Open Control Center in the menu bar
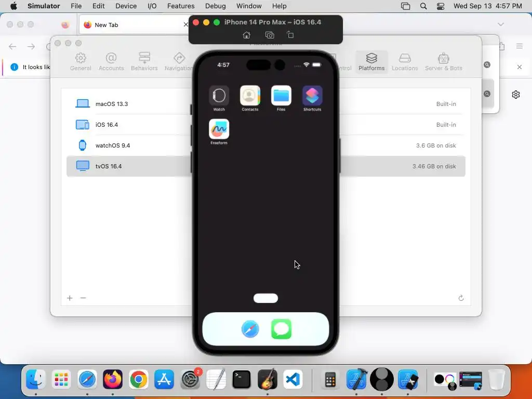Screen dimensions: 532x399 (x=441, y=6)
